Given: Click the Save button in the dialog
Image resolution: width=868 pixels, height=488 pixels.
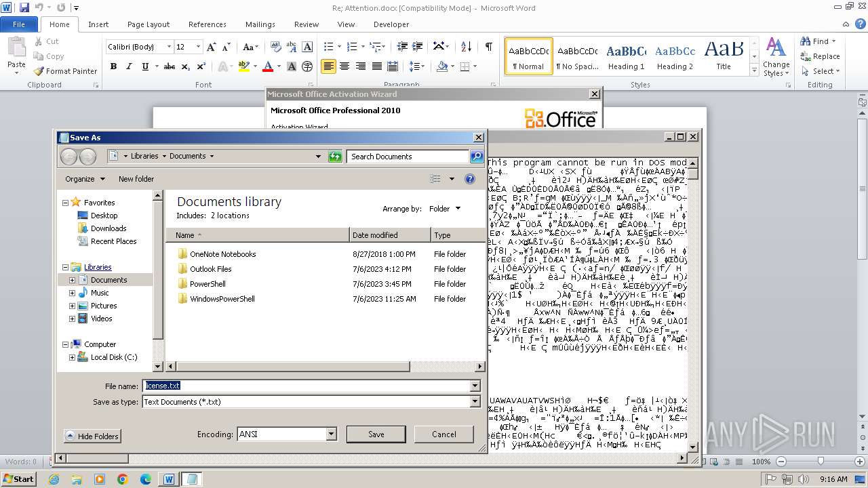Looking at the screenshot, I should coord(376,434).
